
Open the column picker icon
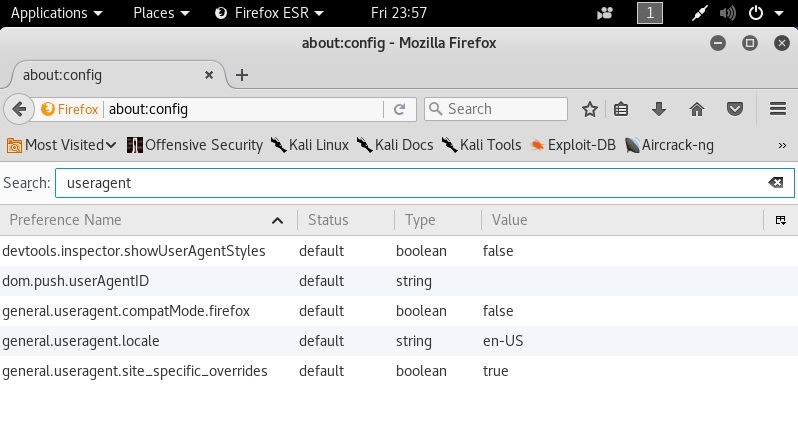(781, 220)
